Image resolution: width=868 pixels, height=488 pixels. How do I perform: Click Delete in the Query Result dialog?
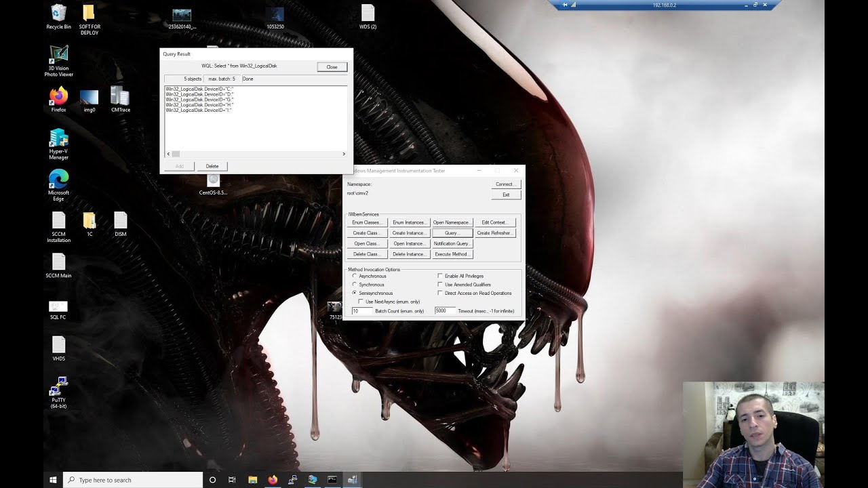[212, 166]
